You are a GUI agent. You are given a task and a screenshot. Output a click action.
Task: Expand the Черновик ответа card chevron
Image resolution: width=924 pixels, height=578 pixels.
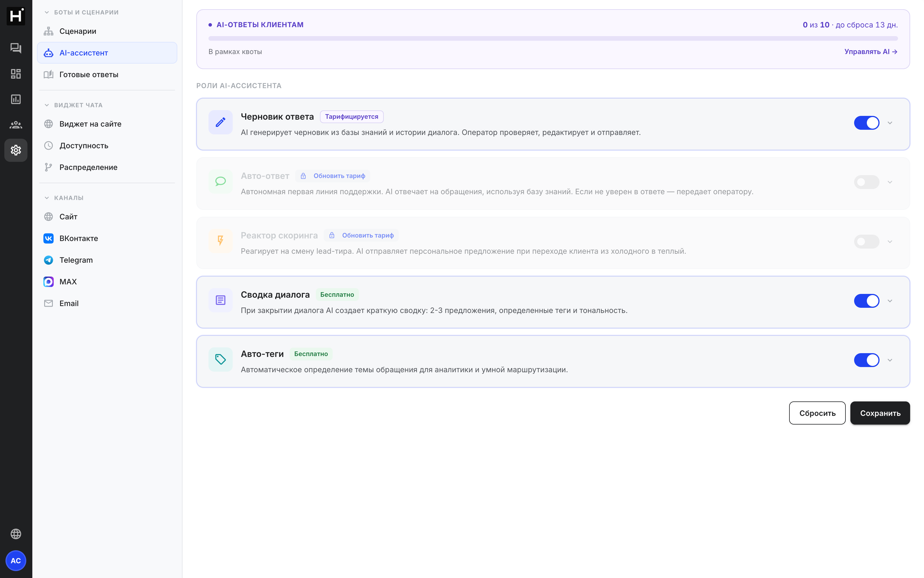pyautogui.click(x=890, y=123)
